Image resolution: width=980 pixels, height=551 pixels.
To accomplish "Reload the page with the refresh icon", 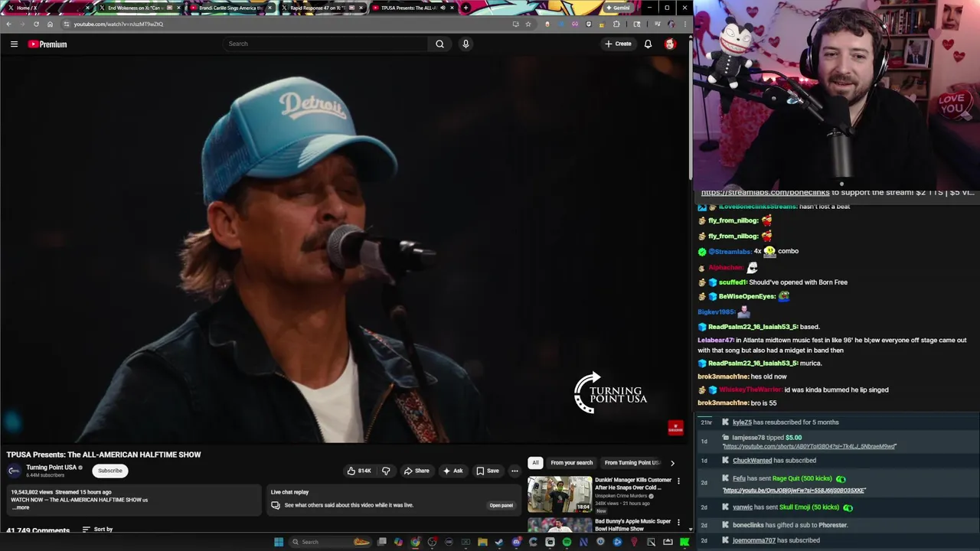I will pyautogui.click(x=36, y=24).
